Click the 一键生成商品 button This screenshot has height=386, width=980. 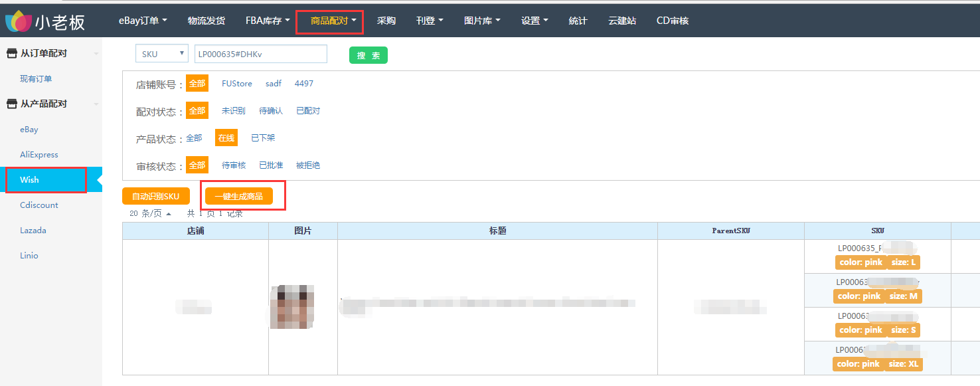(238, 196)
